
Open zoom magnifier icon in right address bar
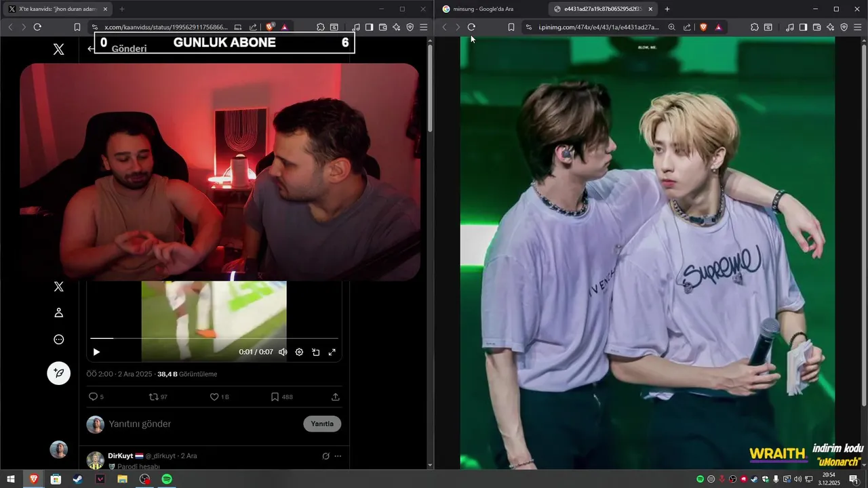[671, 27]
